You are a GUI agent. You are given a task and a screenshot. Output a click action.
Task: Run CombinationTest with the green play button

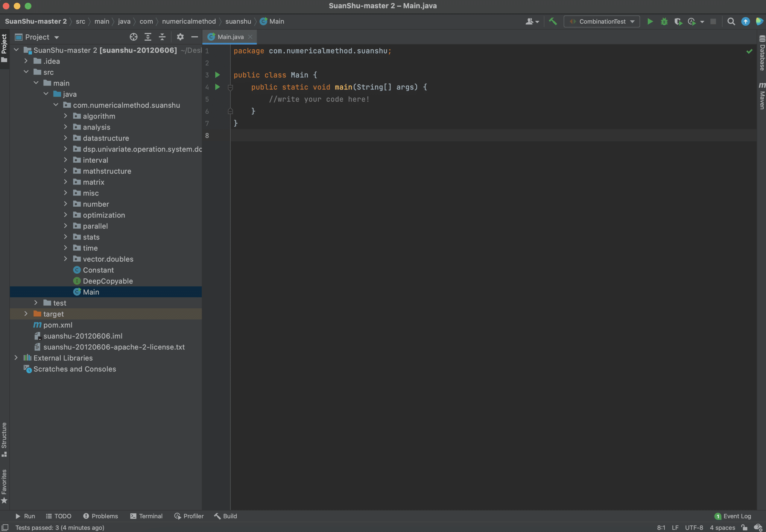[x=650, y=22]
